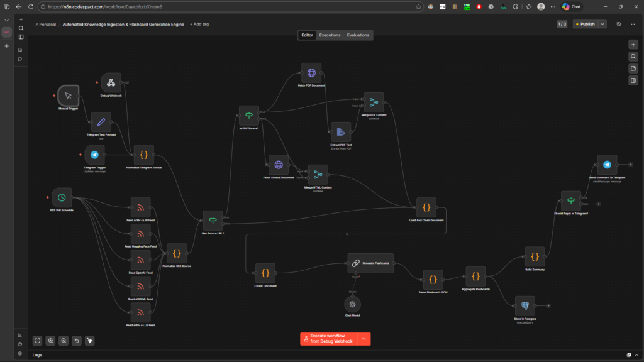The height and width of the screenshot is (362, 644).
Task: Toggle the left sidebar panel icon
Action: (21, 37)
